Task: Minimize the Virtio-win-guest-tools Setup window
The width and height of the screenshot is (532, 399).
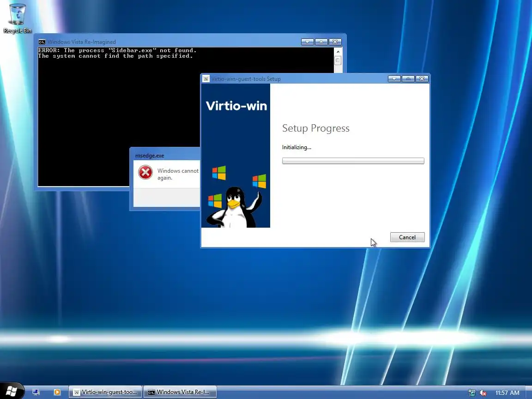Action: pos(394,79)
